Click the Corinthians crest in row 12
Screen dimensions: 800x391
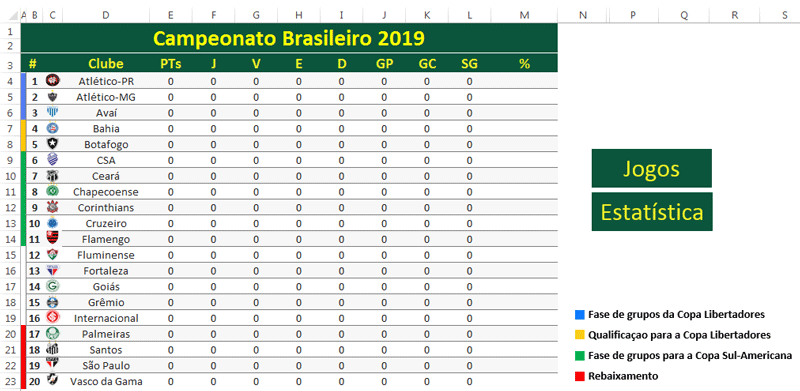[x=52, y=207]
